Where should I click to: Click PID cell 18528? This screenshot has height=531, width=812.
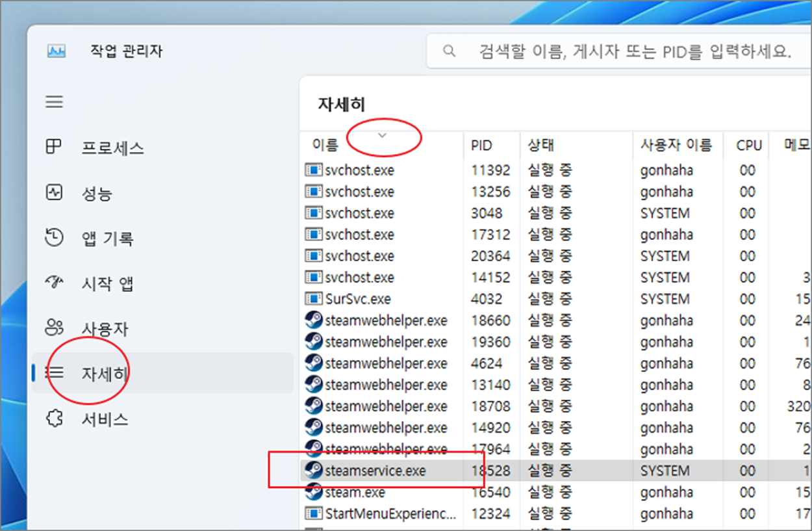pos(490,471)
